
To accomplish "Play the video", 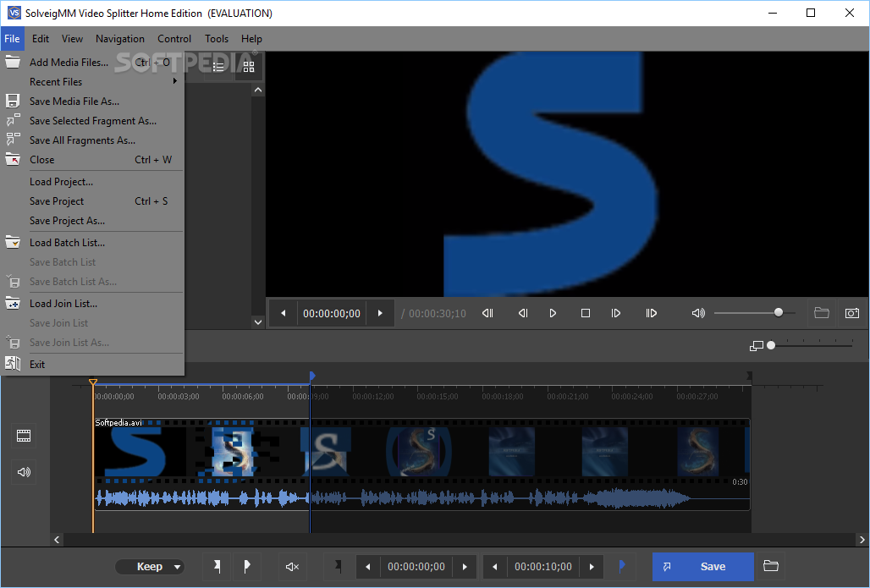I will click(x=553, y=313).
